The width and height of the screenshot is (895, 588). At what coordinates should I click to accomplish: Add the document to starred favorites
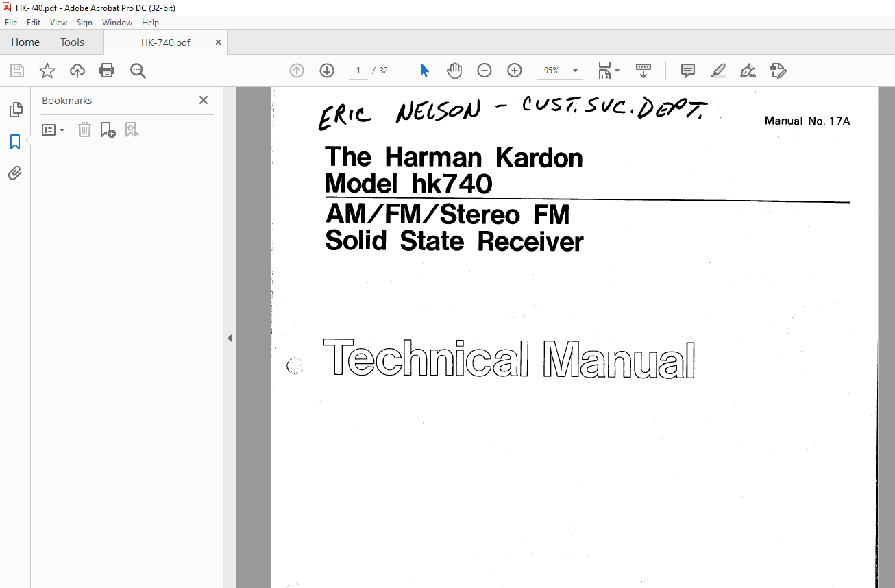(47, 71)
